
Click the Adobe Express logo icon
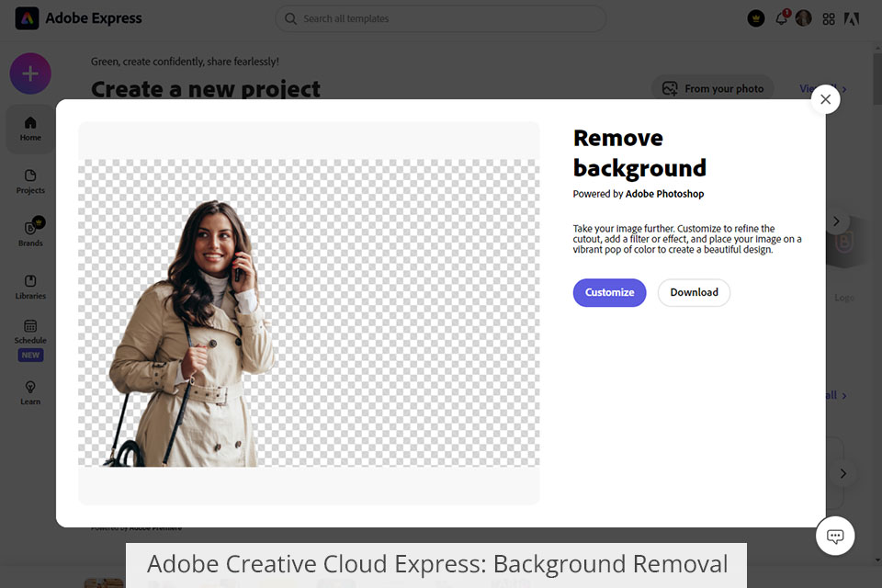27,18
